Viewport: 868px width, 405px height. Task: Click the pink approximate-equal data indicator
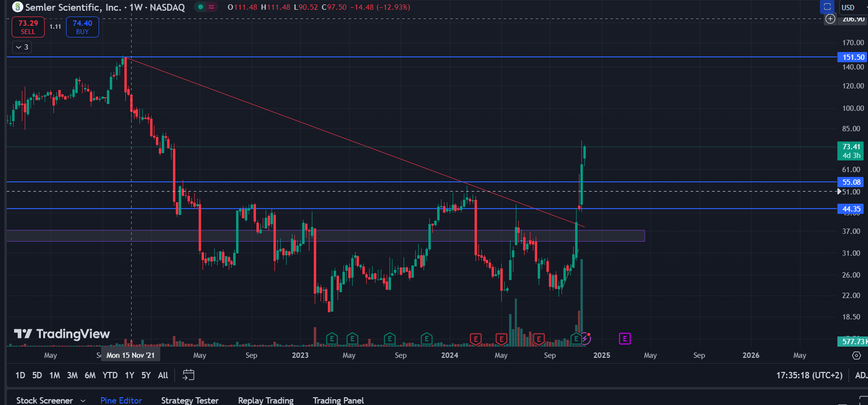(211, 7)
